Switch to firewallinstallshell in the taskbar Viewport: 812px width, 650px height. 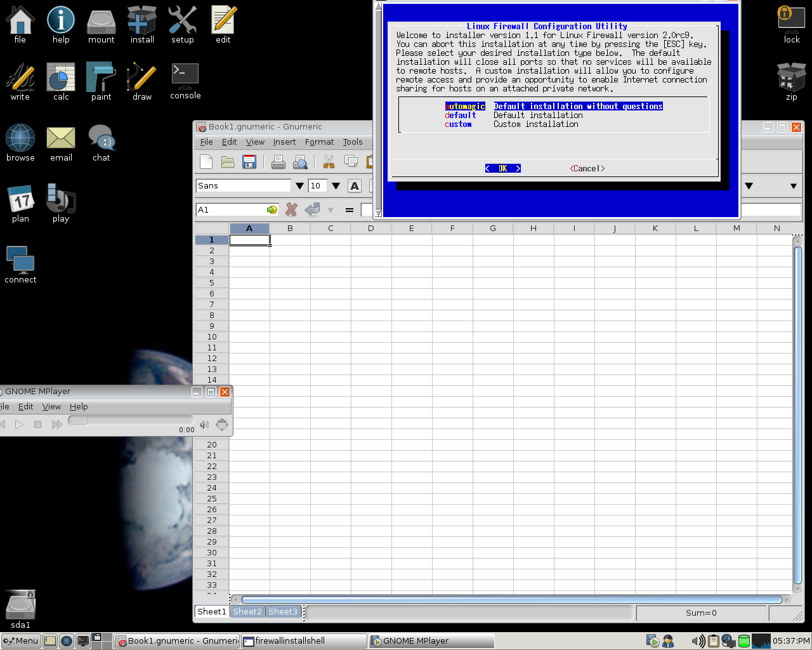(304, 641)
